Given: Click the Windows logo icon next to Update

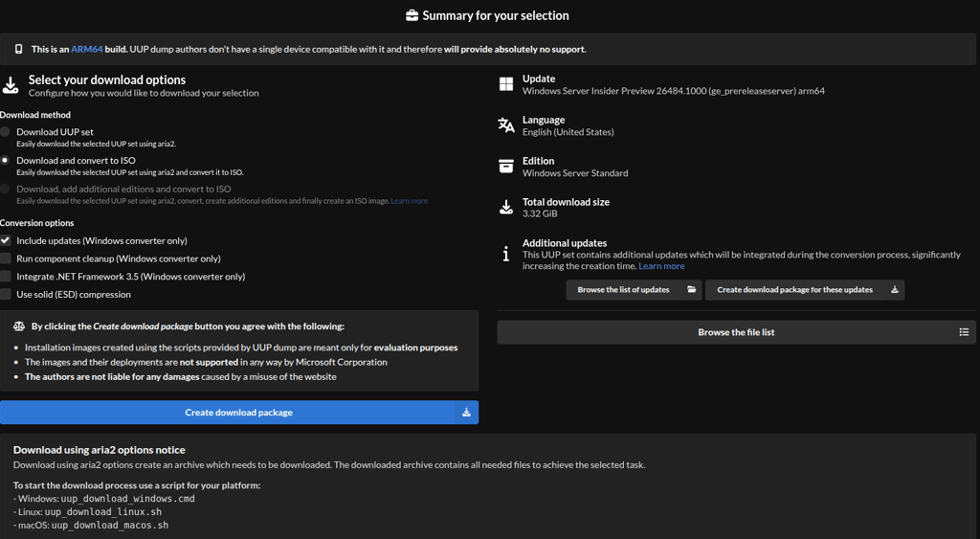Looking at the screenshot, I should click(x=506, y=84).
